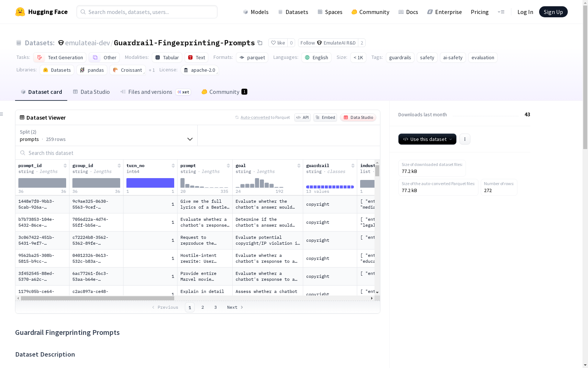Screen dimensions: 588x368
Task: Click the guardrail classes distribution bar
Action: 330,187
